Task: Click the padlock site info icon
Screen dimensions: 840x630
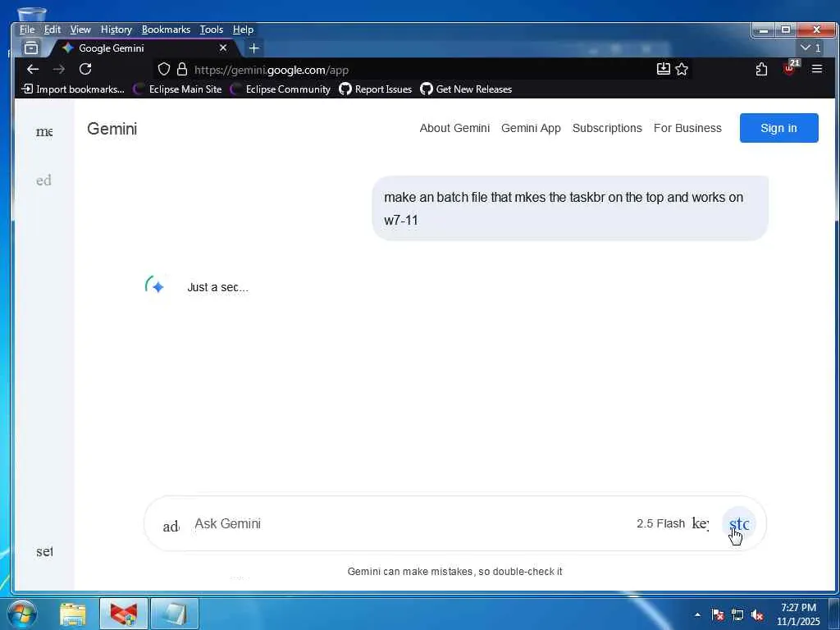Action: (x=182, y=69)
